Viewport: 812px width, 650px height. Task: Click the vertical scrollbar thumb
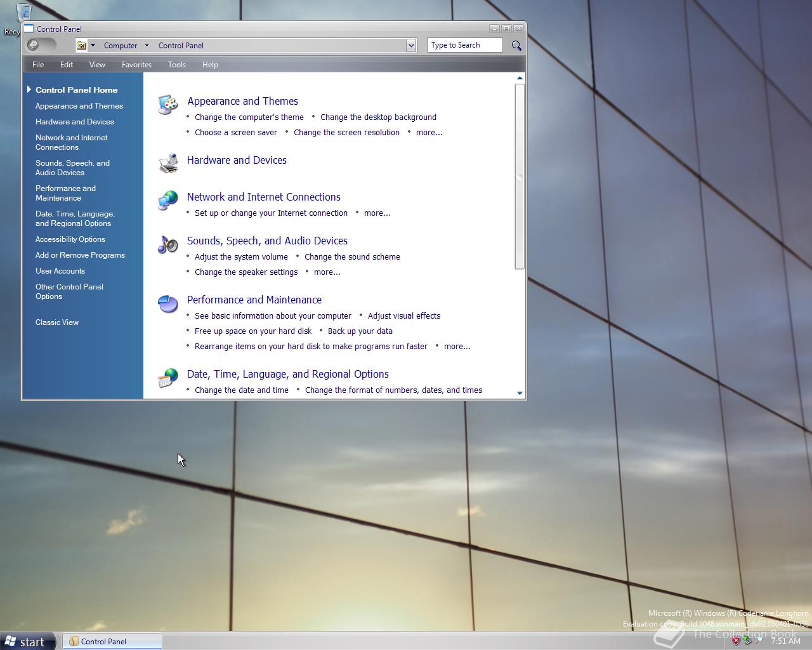520,176
